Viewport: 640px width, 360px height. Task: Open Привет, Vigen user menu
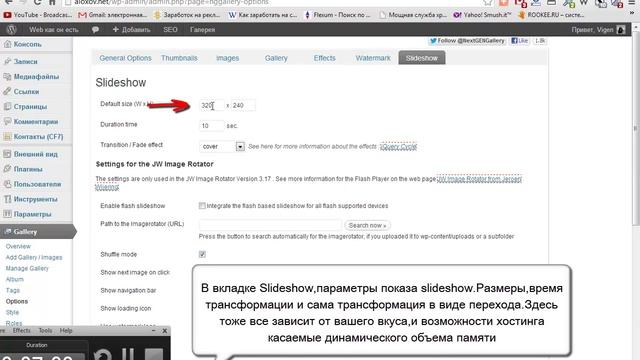pos(598,29)
